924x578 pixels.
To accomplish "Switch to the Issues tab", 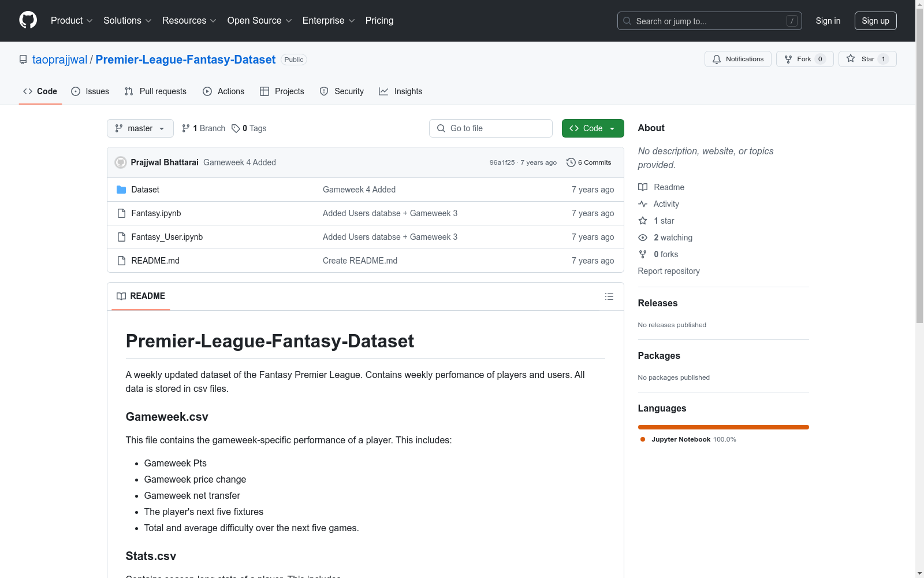I will [90, 91].
